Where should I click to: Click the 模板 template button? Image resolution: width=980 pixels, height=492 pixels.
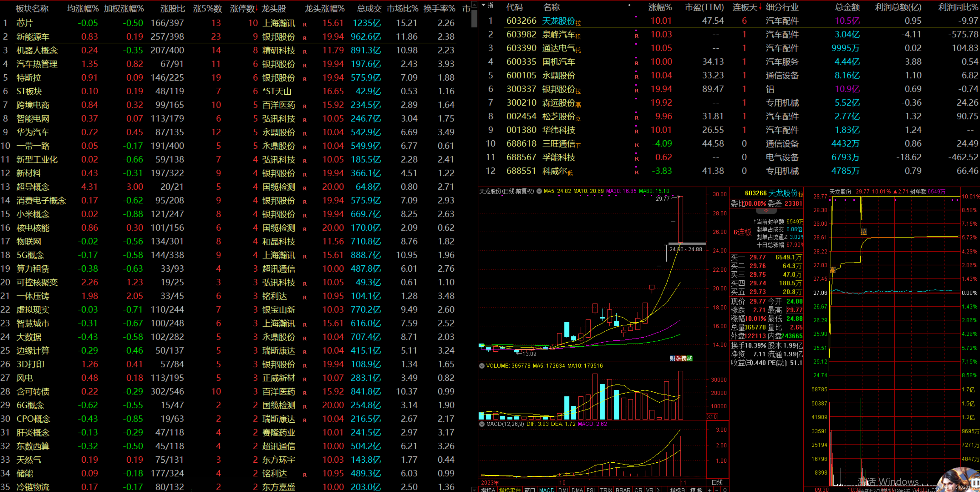[x=697, y=490]
